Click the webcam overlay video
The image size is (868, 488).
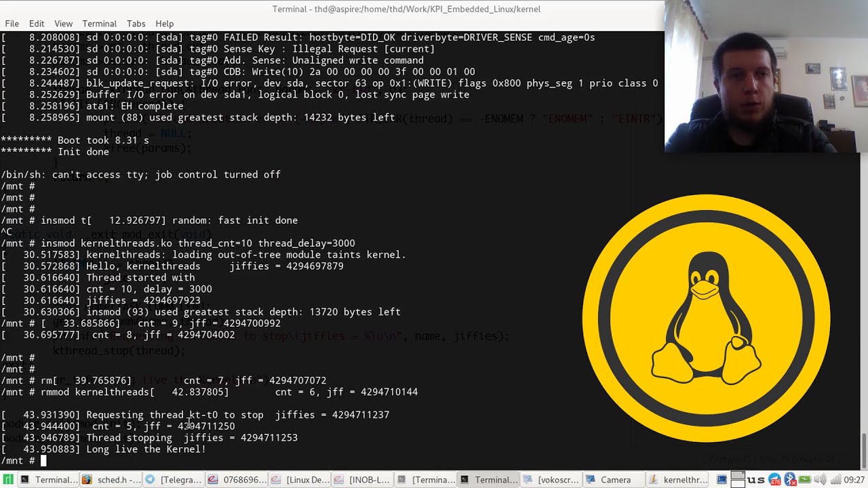click(766, 76)
